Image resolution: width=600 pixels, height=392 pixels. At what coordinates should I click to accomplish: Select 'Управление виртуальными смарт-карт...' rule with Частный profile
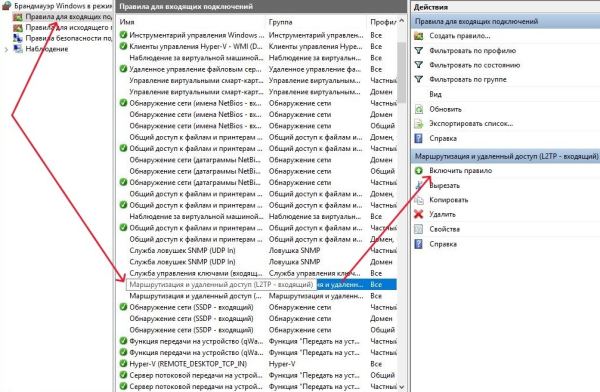256,80
